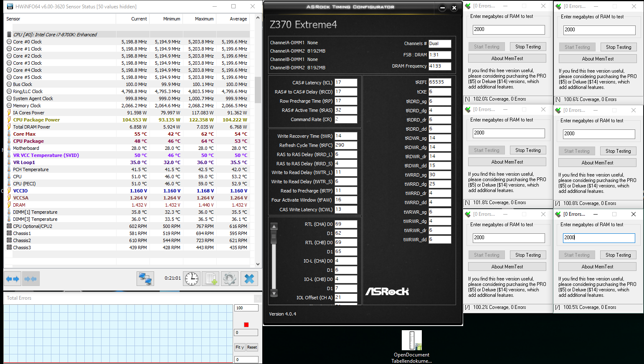Click the Fit y button in the Total Errors graph
The width and height of the screenshot is (644, 364).
point(240,347)
